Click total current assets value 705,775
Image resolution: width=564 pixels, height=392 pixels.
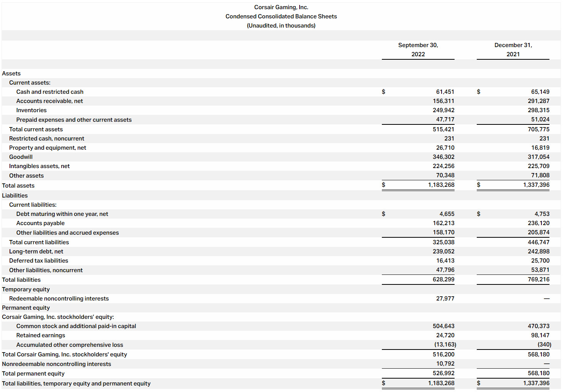(539, 129)
